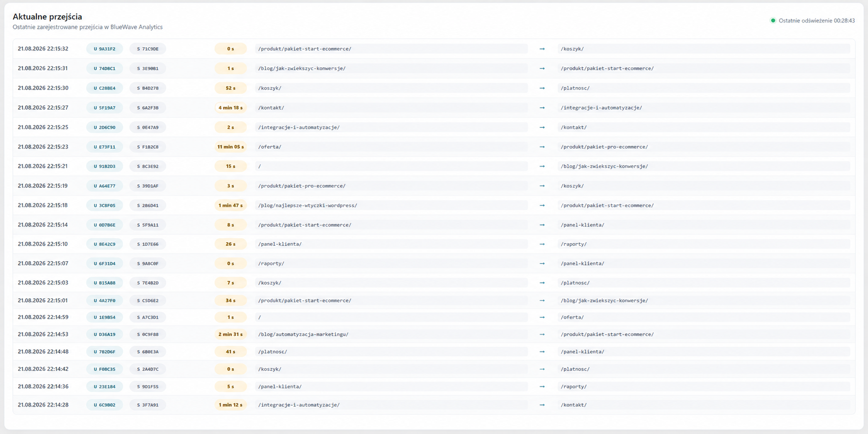Click the arrow in the 22:15:18 row
The width and height of the screenshot is (868, 434).
[542, 206]
